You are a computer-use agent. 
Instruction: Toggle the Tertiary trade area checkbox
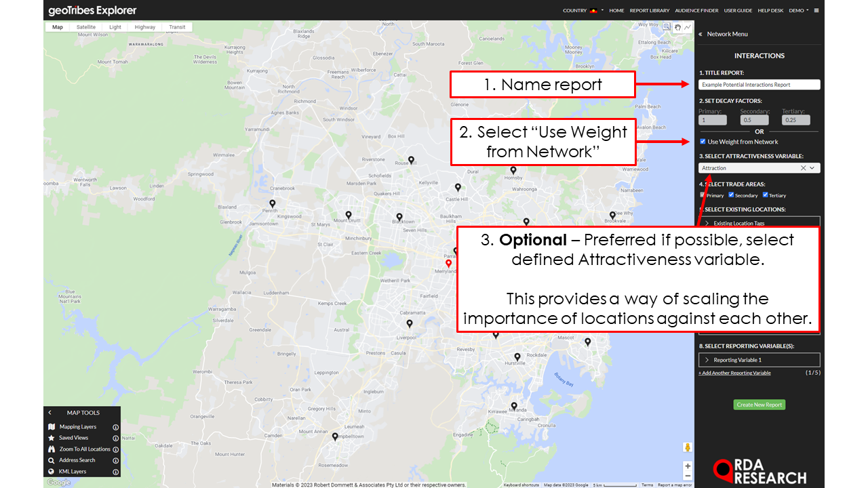pos(766,195)
